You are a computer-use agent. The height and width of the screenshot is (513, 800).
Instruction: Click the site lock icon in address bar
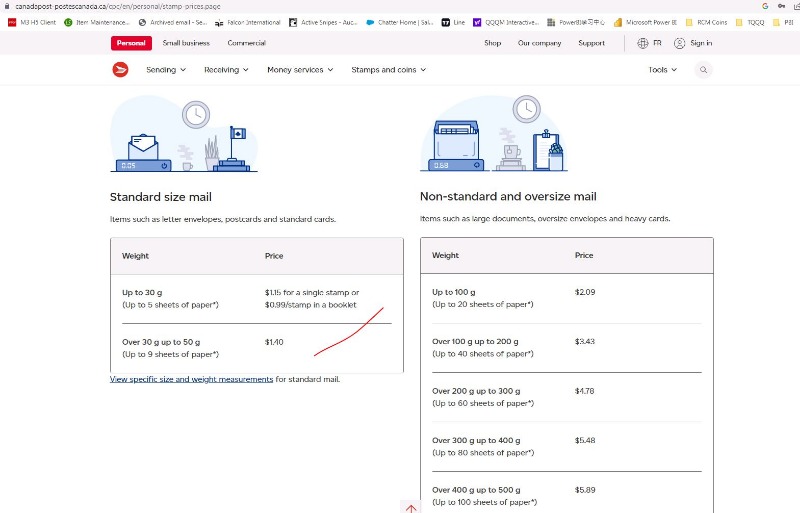click(7, 6)
